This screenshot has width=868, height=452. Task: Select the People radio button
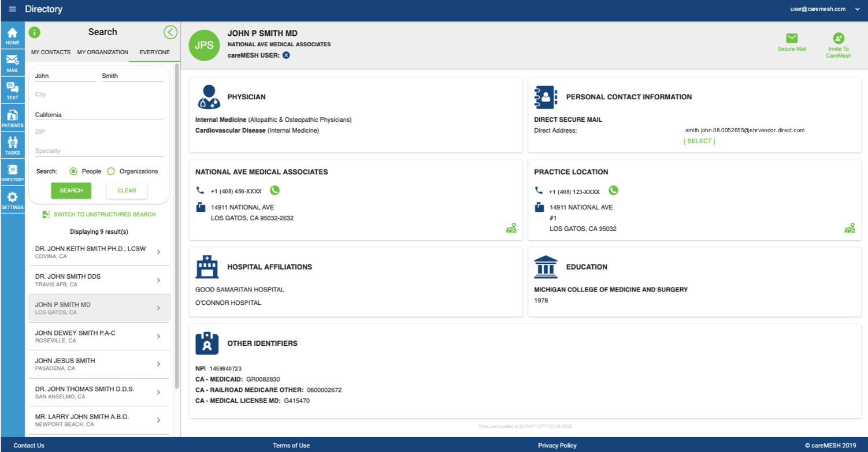pyautogui.click(x=73, y=171)
